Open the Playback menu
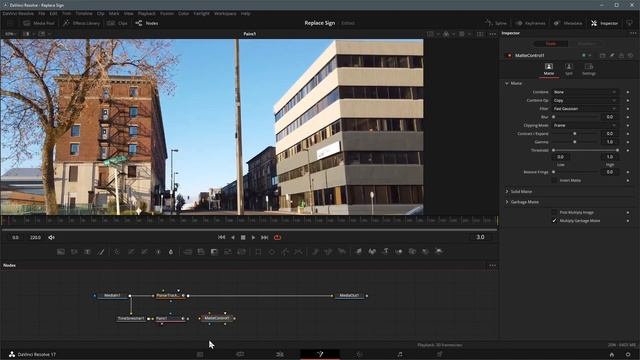Screen dimensions: 640x360 click(x=147, y=13)
